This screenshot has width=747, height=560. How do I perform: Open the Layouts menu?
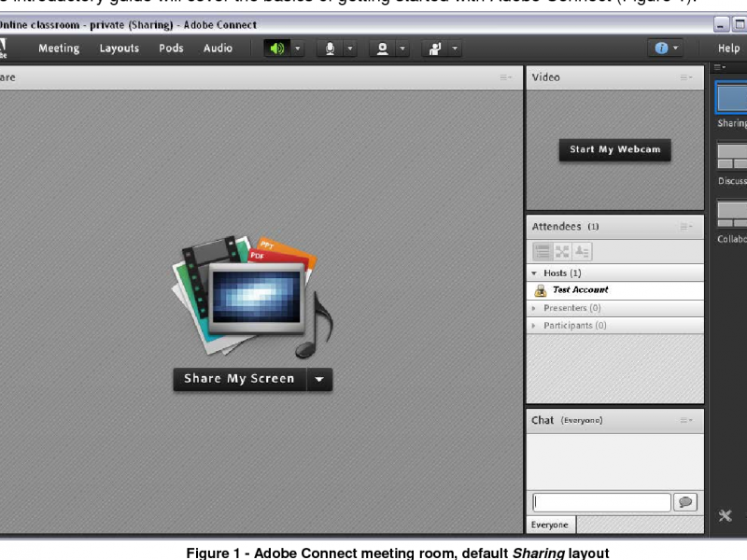[x=120, y=49]
